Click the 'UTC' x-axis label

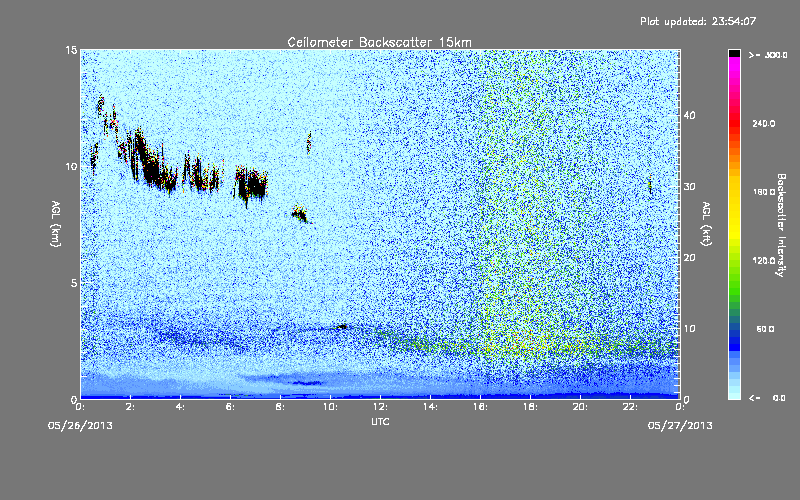[x=380, y=421]
